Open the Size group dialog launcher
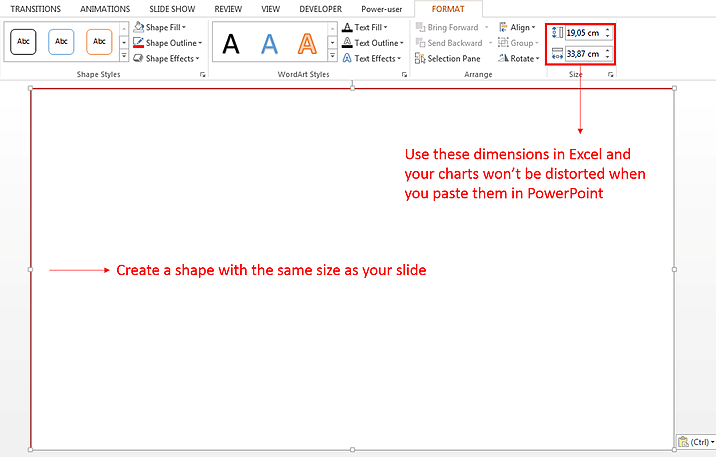This screenshot has height=457, width=716. pos(611,75)
